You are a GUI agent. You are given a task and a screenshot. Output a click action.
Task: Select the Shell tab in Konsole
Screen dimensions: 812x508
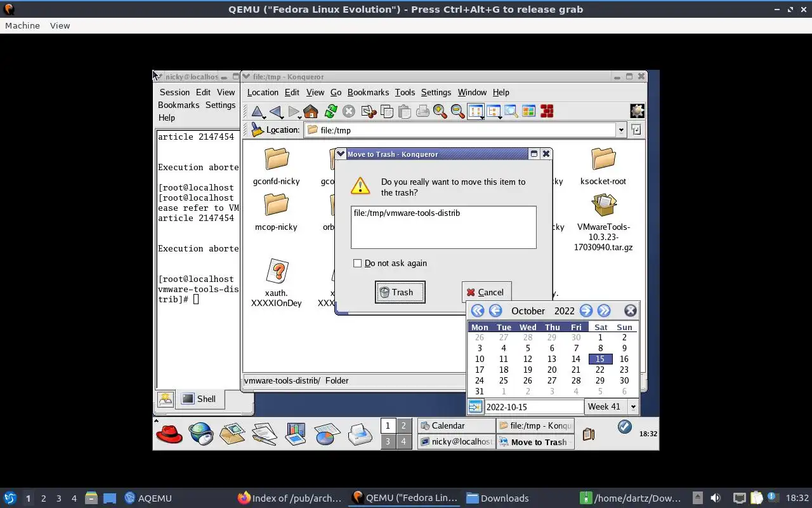199,399
